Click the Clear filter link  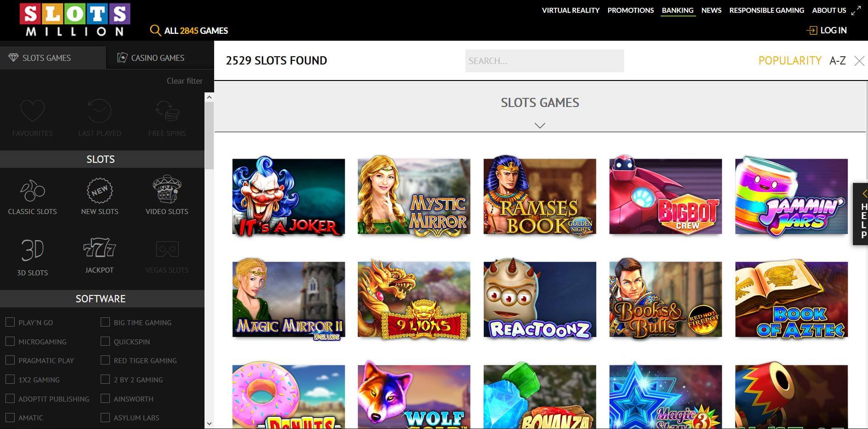(184, 81)
